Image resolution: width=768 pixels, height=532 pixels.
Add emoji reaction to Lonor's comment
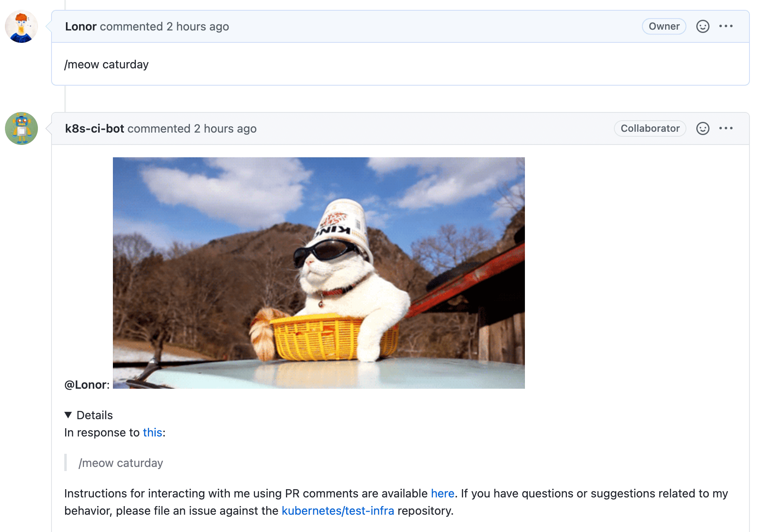(702, 26)
